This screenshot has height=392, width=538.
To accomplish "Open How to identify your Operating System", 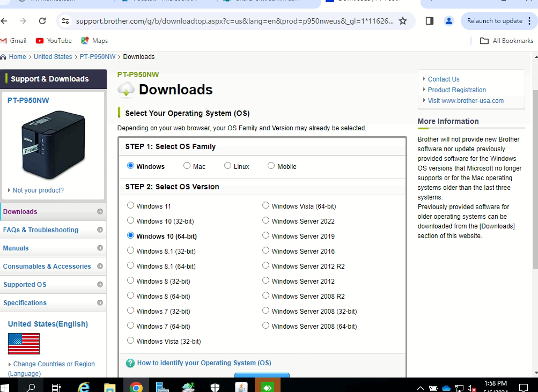I will [204, 363].
